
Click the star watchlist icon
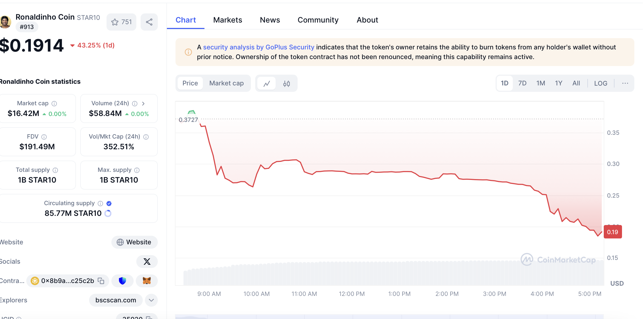tap(115, 22)
